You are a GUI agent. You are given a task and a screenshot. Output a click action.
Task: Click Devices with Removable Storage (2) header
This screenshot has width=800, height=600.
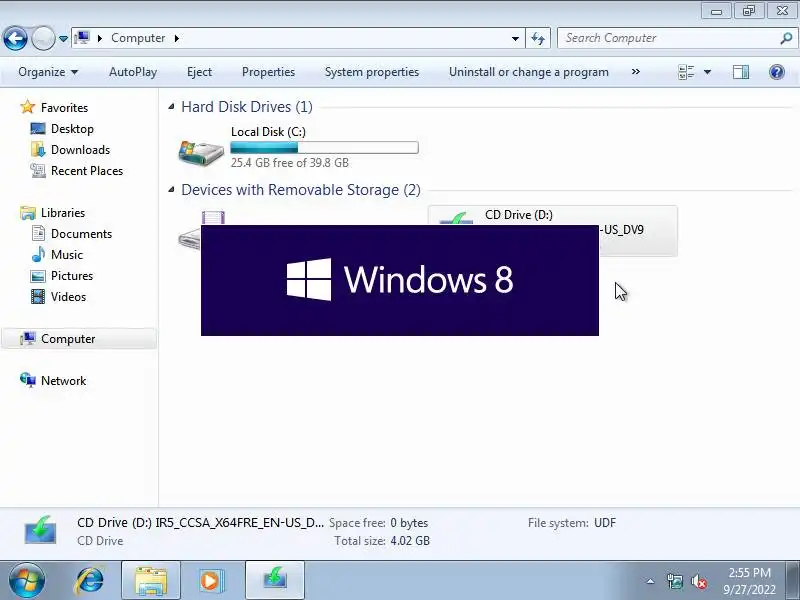click(x=301, y=190)
